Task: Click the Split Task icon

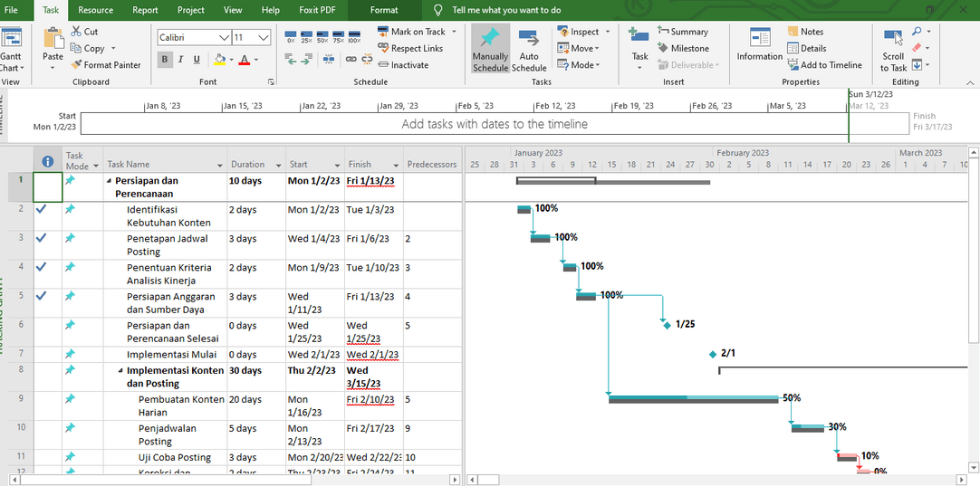Action: coord(329,60)
